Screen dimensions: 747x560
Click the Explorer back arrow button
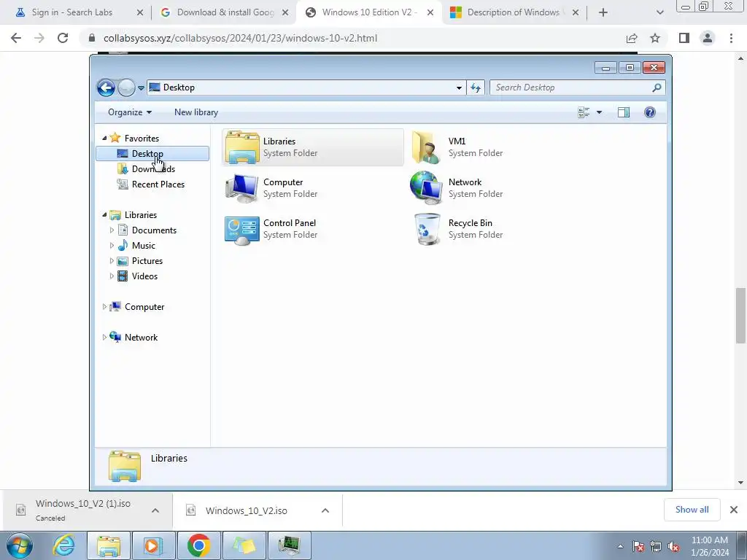point(106,87)
